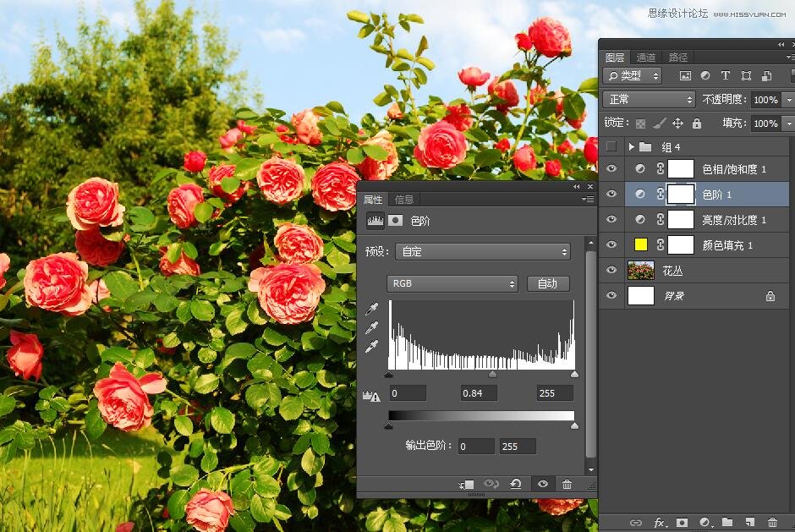Filter layers by adjustment layer icon
This screenshot has width=795, height=532.
tap(705, 75)
